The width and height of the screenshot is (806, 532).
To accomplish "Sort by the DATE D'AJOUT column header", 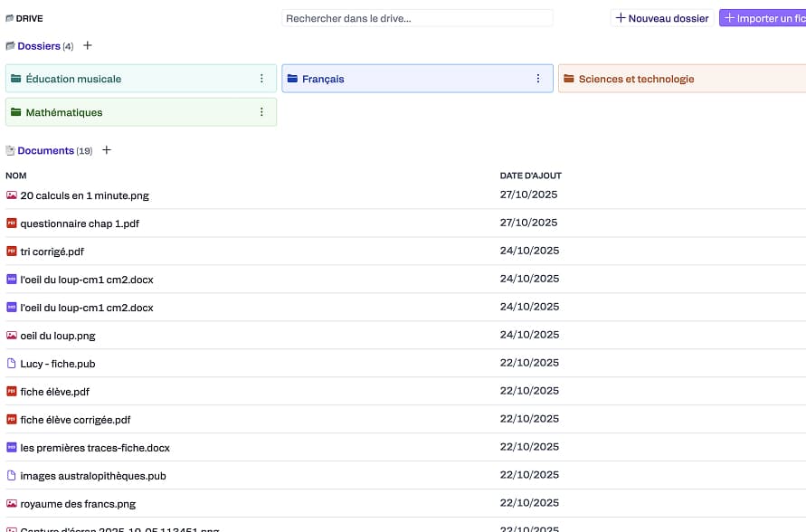I will tap(530, 176).
